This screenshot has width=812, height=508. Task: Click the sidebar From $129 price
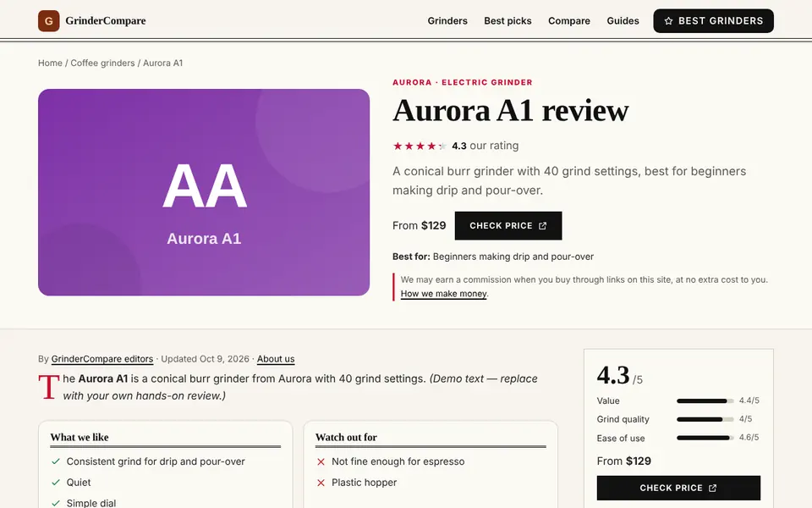[x=624, y=461]
